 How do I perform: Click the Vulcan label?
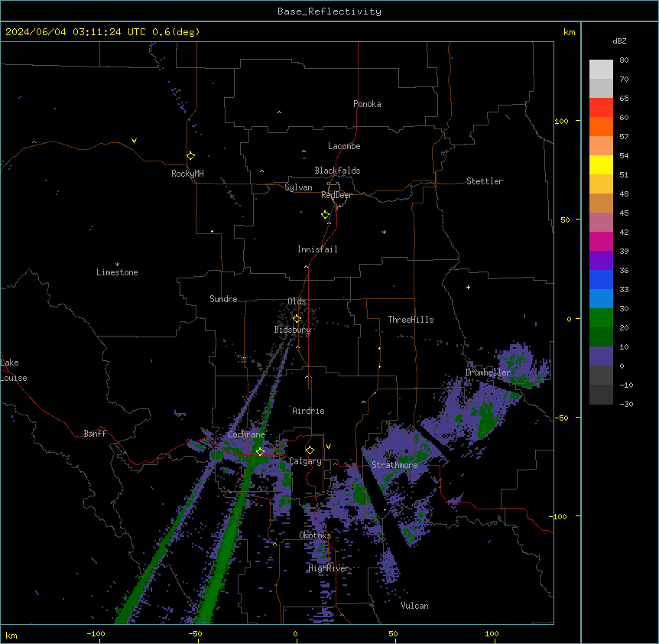[415, 606]
